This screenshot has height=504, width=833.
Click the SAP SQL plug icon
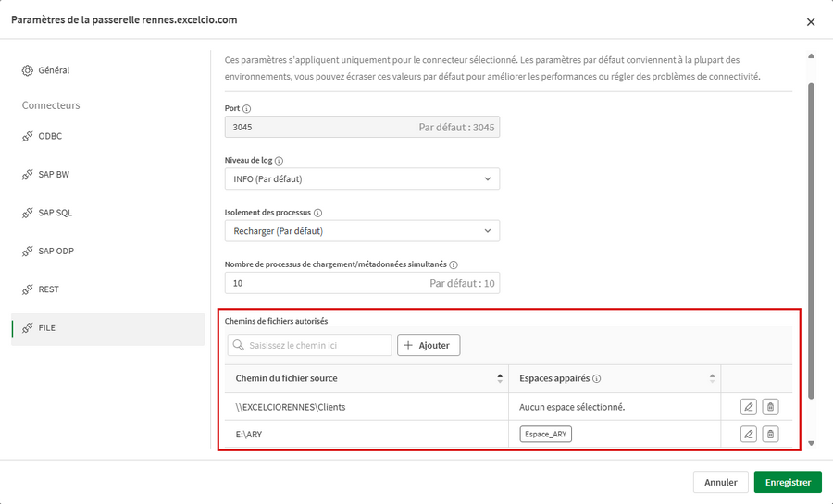[27, 213]
